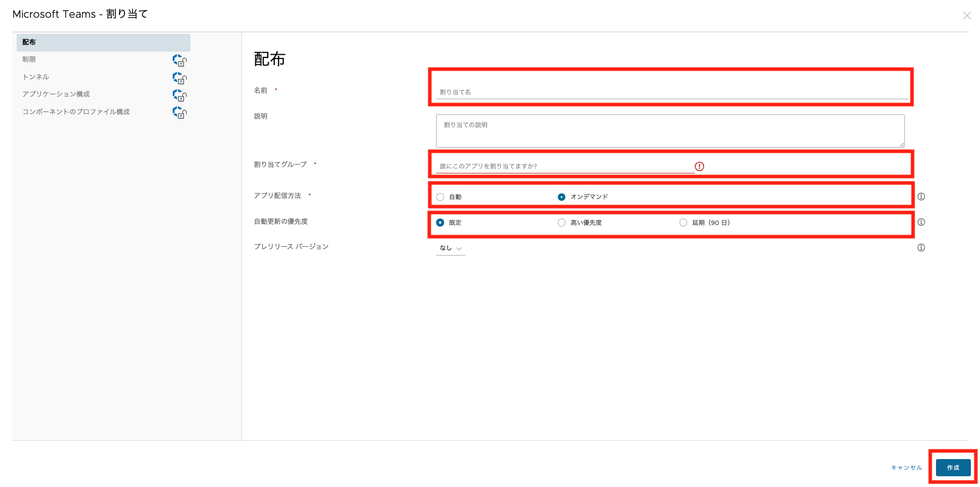Image resolution: width=980 pixels, height=487 pixels.
Task: Select the オンデマンド delivery radio button
Action: point(562,197)
